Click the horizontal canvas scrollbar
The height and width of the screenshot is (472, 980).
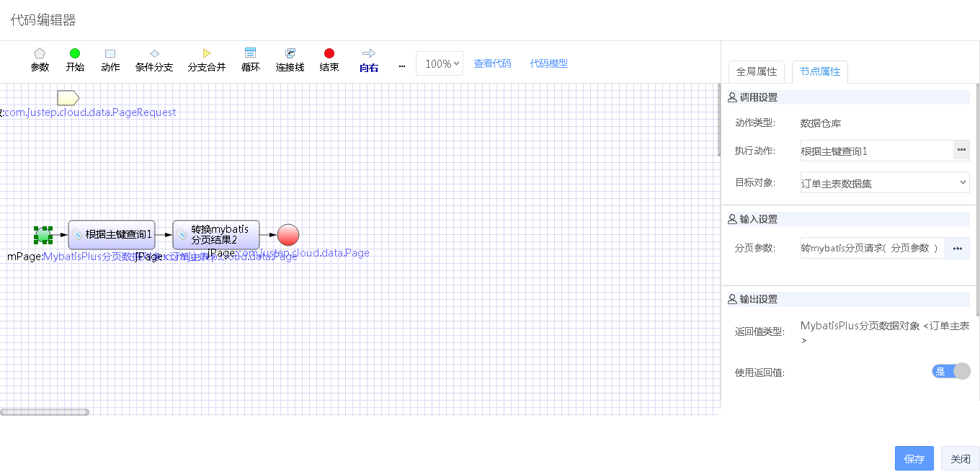(45, 412)
